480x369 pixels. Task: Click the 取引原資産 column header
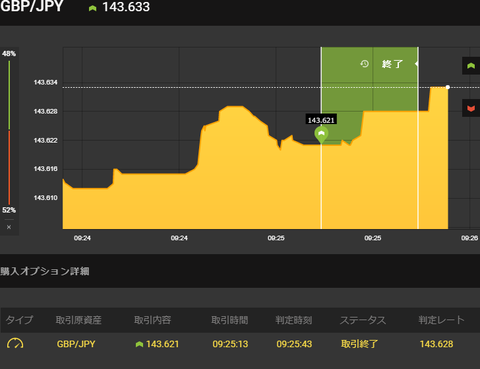click(79, 320)
